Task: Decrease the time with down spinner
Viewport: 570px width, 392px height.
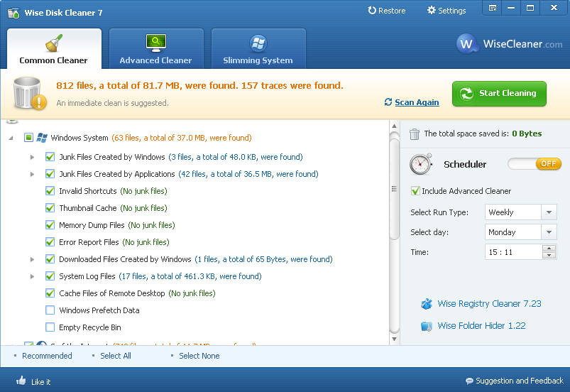Action: (549, 256)
